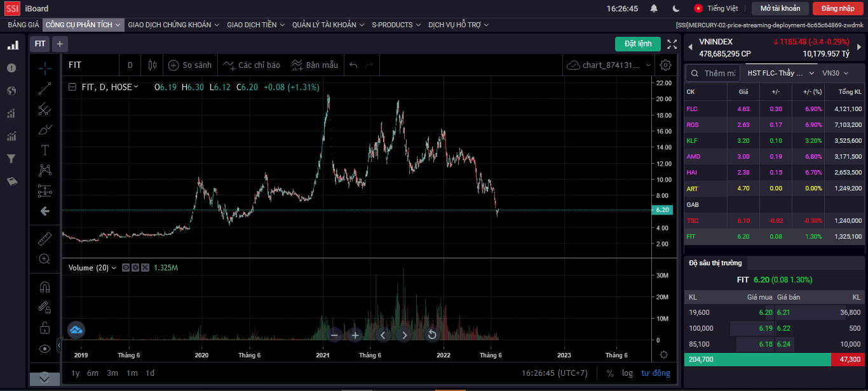Toggle log scale

tap(627, 373)
